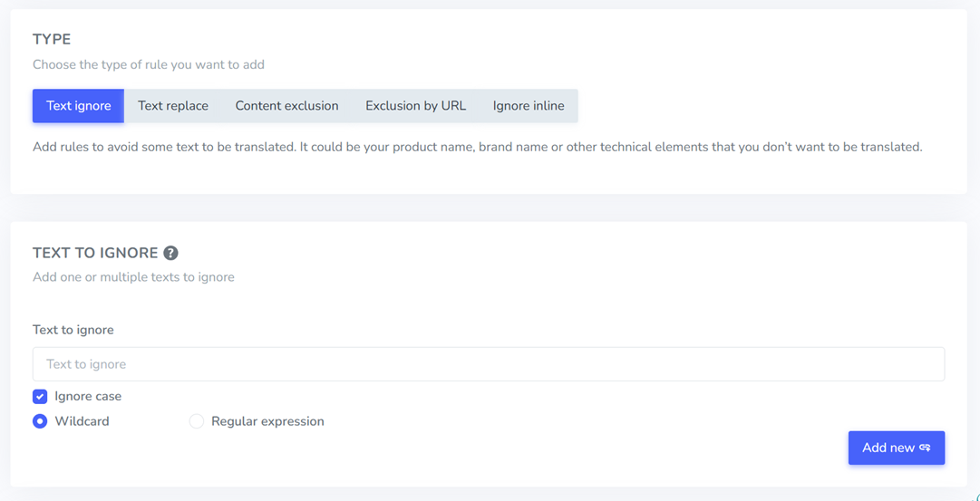This screenshot has width=980, height=501.
Task: Click the help question mark icon
Action: pyautogui.click(x=170, y=253)
